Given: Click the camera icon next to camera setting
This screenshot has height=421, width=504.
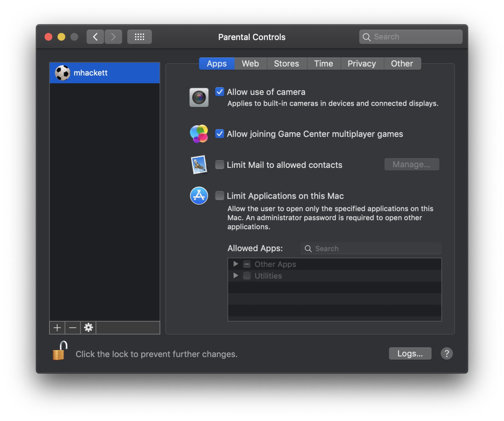Looking at the screenshot, I should click(x=199, y=97).
